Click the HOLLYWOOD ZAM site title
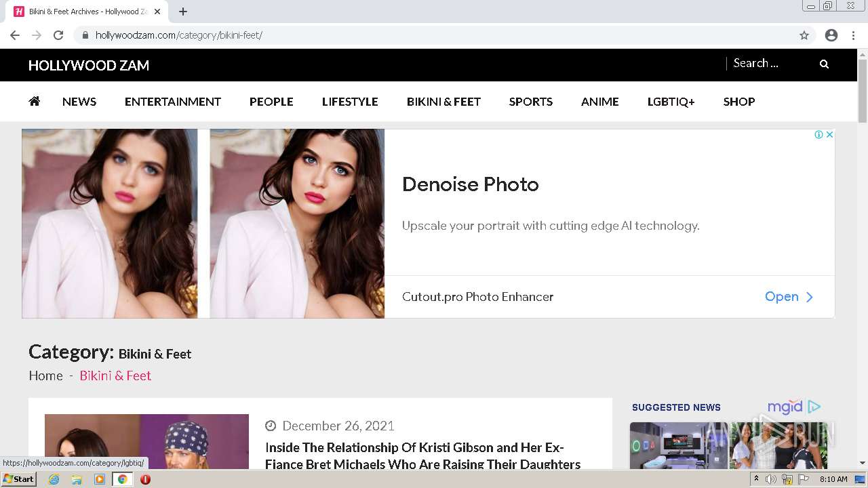The width and height of the screenshot is (868, 488). coord(89,65)
